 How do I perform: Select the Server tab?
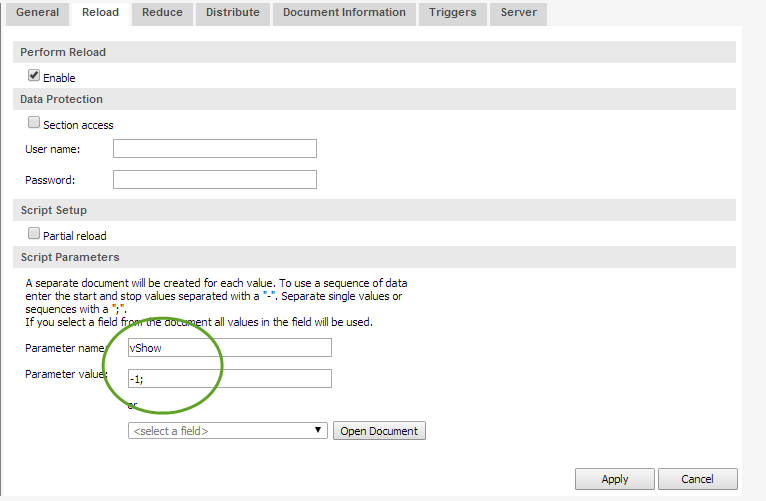click(519, 13)
